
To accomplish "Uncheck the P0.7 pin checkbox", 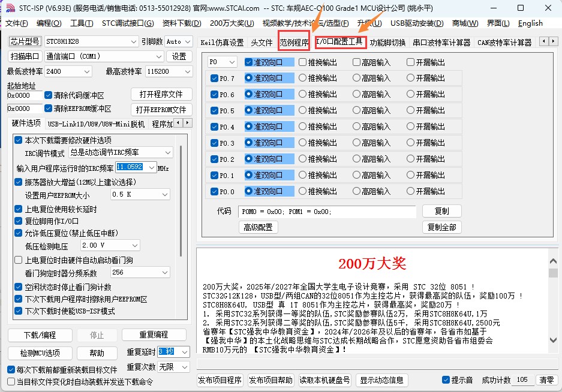I will 214,78.
